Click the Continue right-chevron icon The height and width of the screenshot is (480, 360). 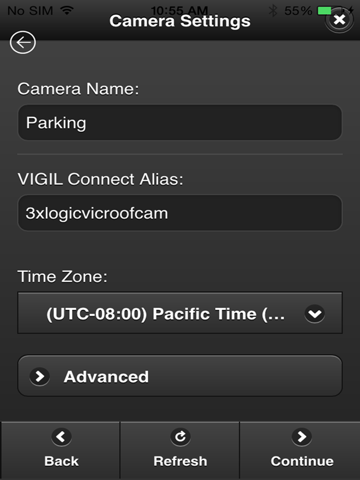tap(302, 436)
